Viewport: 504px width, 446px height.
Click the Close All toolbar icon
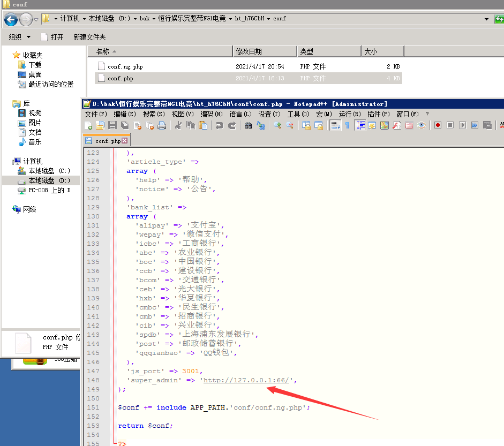pyautogui.click(x=149, y=125)
